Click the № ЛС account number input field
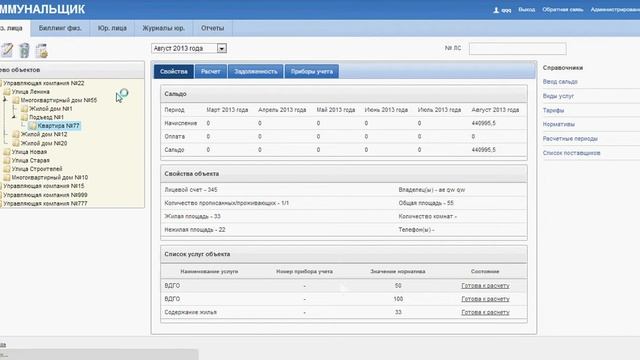This screenshot has height=360, width=640. [x=518, y=49]
